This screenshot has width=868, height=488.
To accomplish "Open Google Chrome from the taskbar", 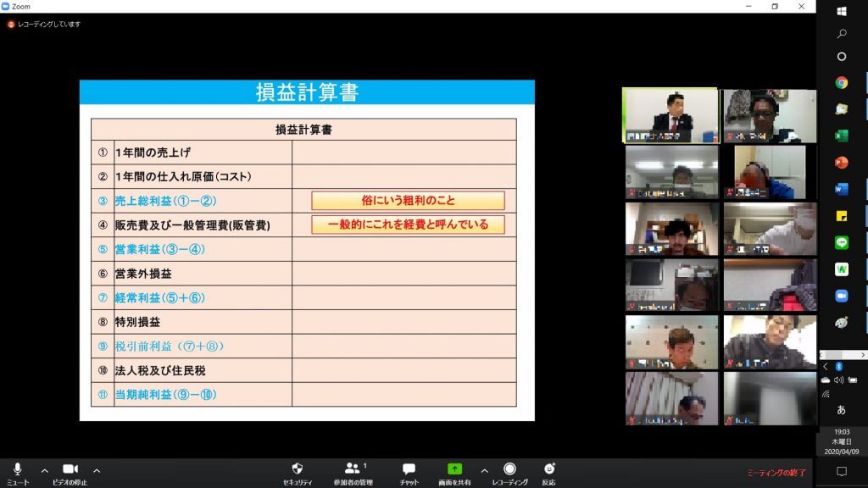I will click(x=842, y=82).
